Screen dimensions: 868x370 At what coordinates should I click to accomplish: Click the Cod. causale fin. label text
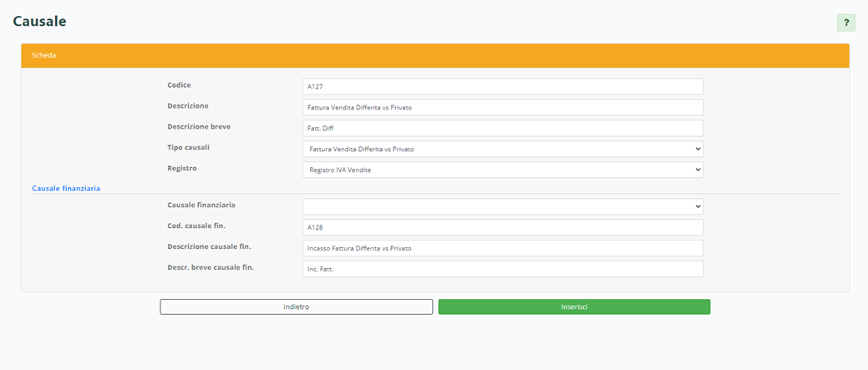(196, 226)
